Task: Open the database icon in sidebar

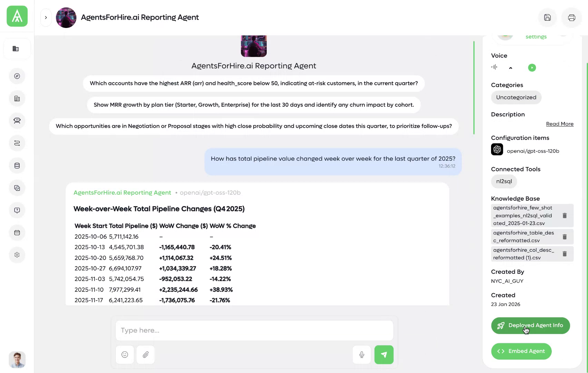Action: [17, 165]
